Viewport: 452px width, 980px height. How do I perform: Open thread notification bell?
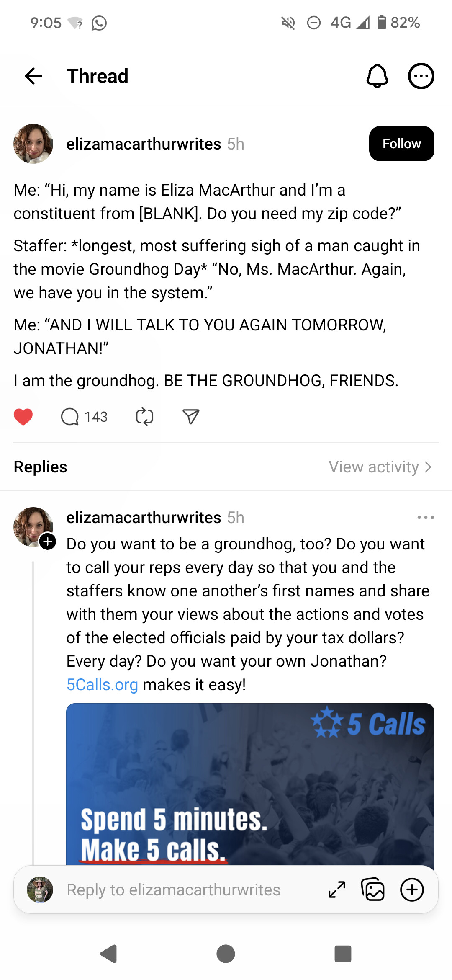(x=377, y=76)
